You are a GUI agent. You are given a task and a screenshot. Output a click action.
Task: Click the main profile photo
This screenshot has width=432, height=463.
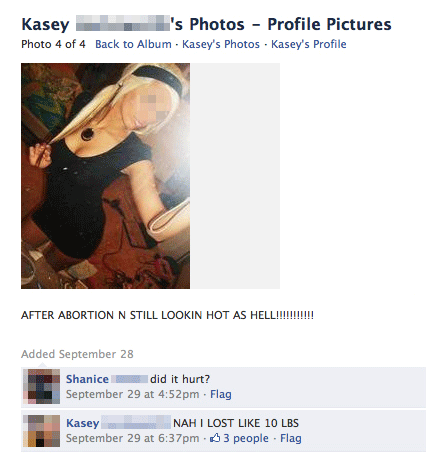(105, 176)
